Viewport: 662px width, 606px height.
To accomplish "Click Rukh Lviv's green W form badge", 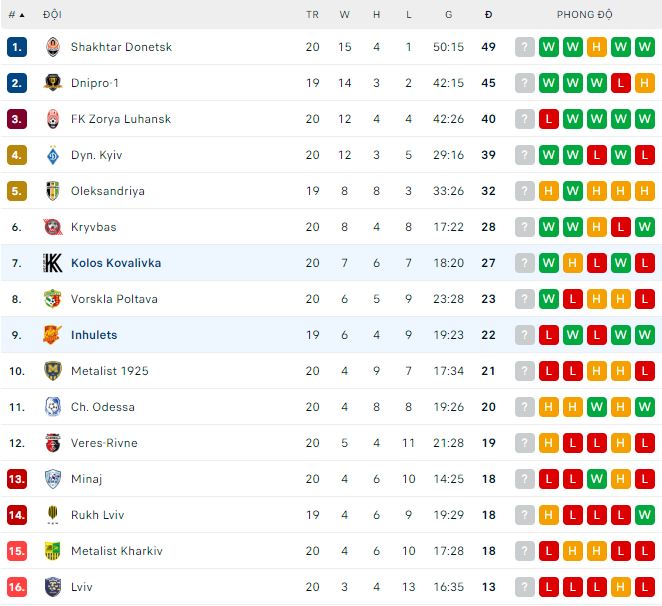I will (x=645, y=515).
